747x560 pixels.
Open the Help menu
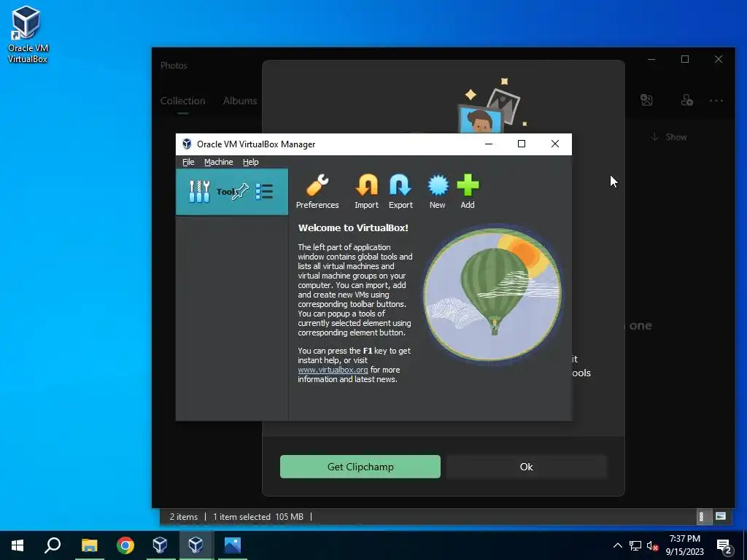251,162
